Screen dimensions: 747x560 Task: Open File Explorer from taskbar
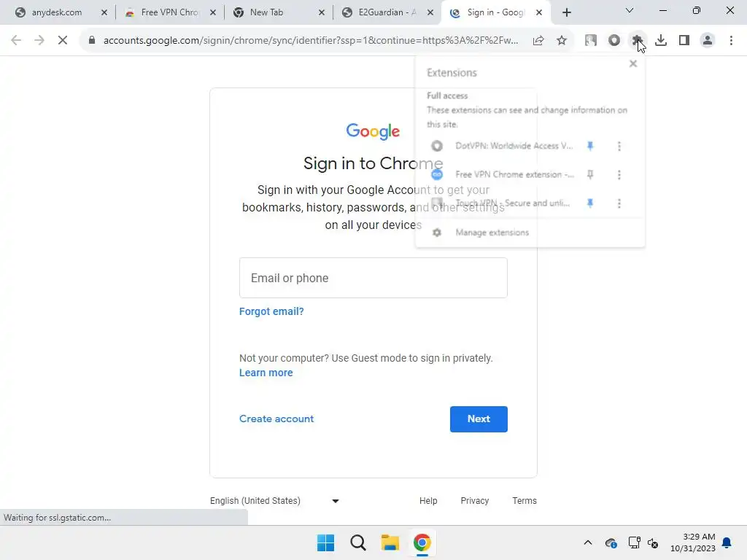(x=390, y=542)
